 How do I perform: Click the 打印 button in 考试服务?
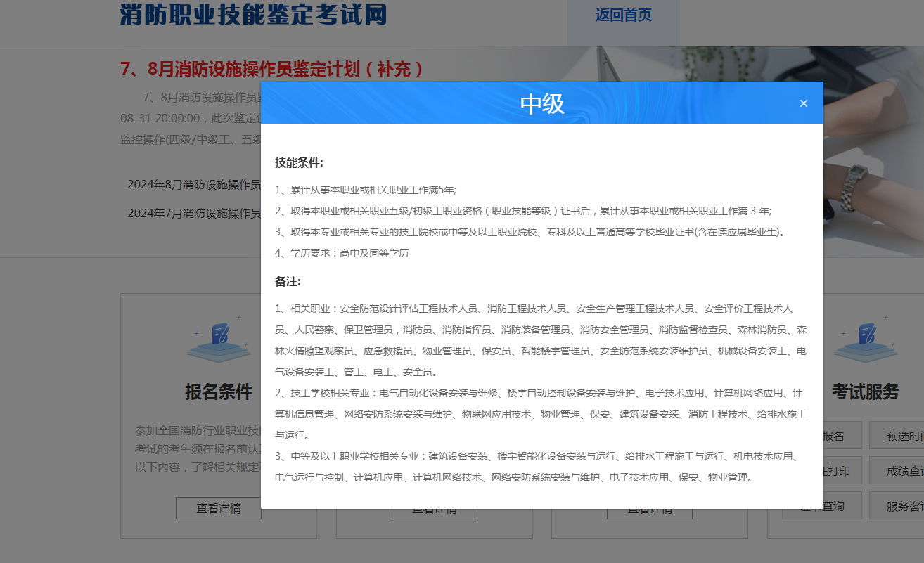point(837,471)
